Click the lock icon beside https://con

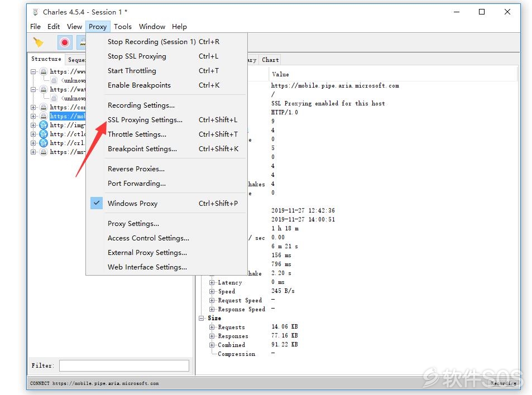[x=44, y=107]
